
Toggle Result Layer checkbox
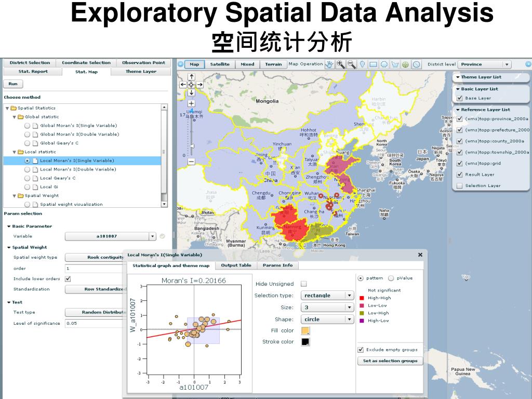460,175
